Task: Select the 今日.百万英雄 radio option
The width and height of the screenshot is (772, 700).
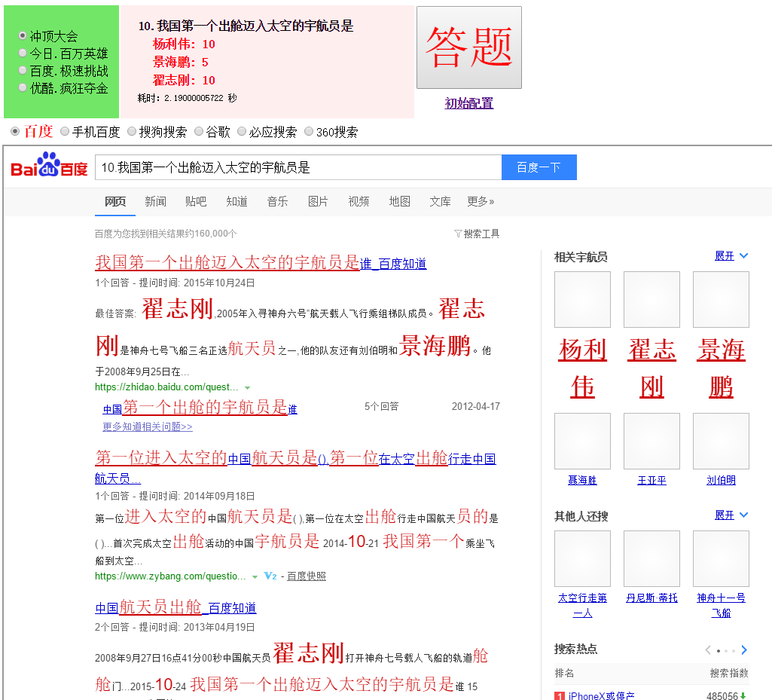Action: (x=23, y=53)
